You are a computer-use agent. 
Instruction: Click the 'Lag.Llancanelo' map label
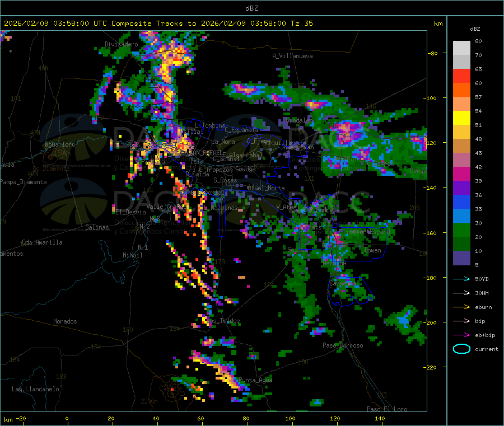click(x=35, y=389)
